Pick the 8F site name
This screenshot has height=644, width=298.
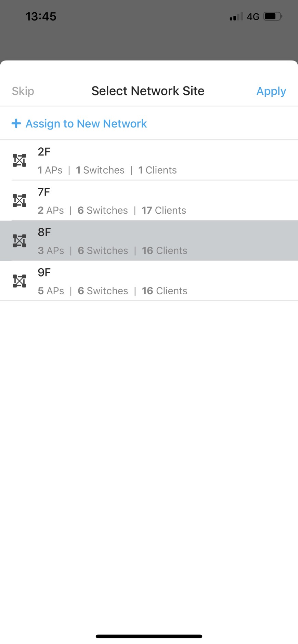tap(44, 232)
